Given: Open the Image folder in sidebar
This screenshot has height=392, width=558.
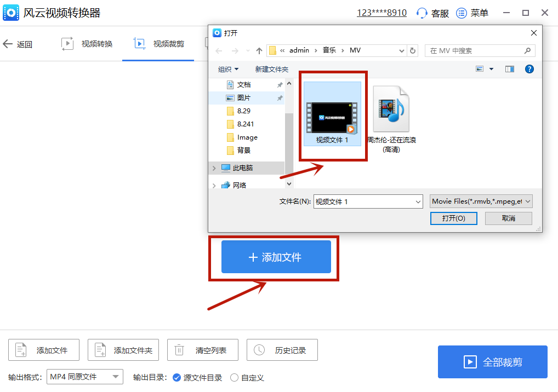Looking at the screenshot, I should pyautogui.click(x=247, y=137).
